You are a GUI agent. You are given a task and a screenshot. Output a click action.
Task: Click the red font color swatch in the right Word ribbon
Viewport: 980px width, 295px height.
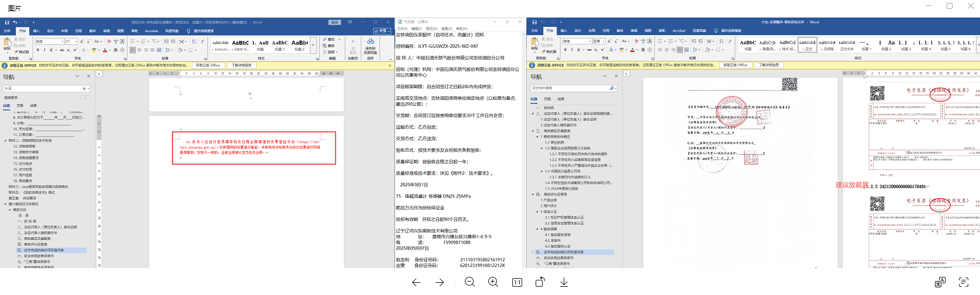(x=632, y=50)
